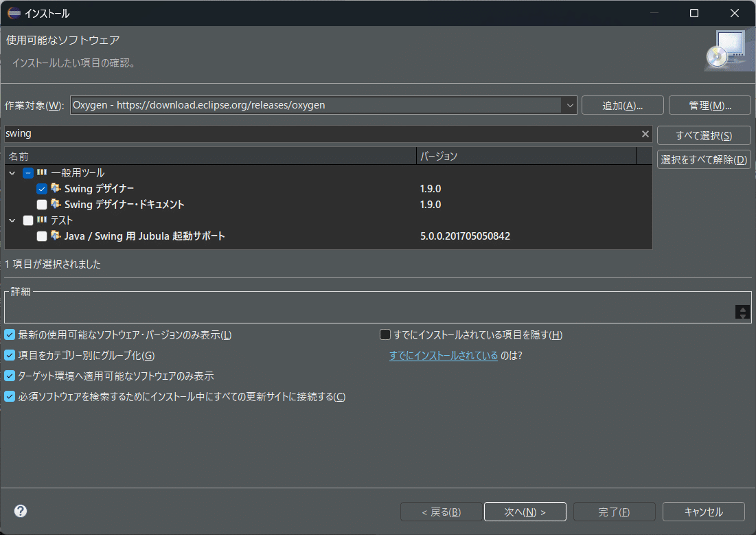
Task: Click the < 戻る(B) button
Action: point(441,512)
